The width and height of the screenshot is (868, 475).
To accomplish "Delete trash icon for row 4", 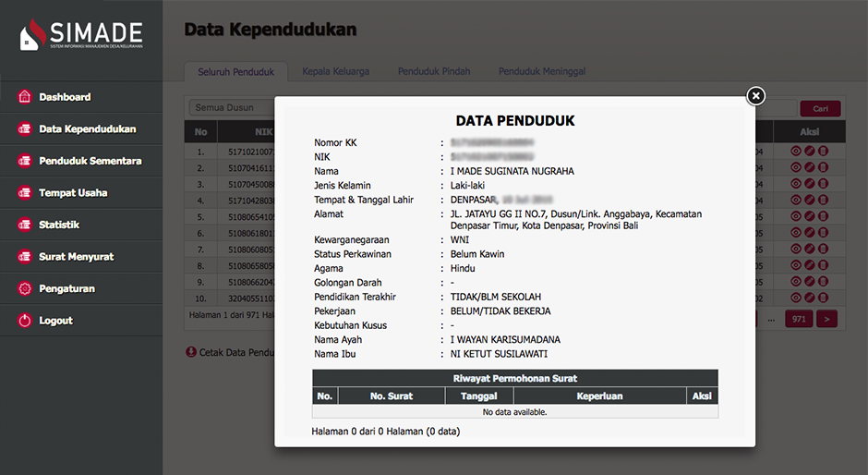I will (823, 200).
